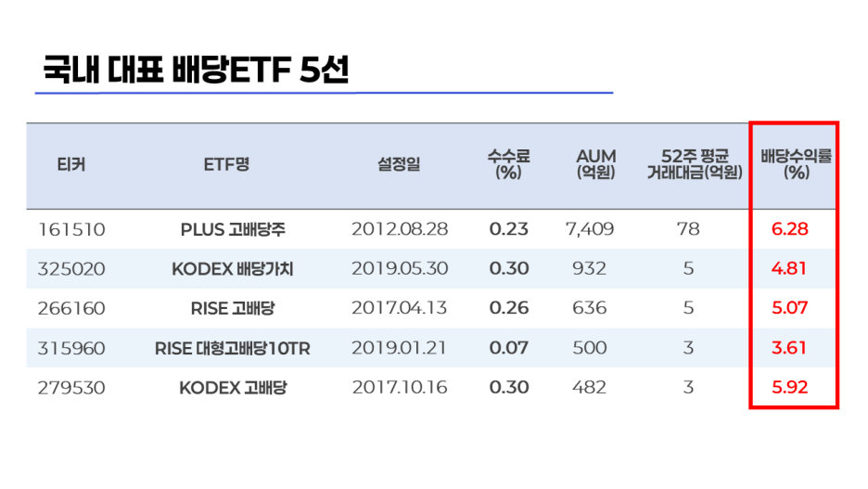
Task: Click ticker cell 161510
Action: [71, 229]
